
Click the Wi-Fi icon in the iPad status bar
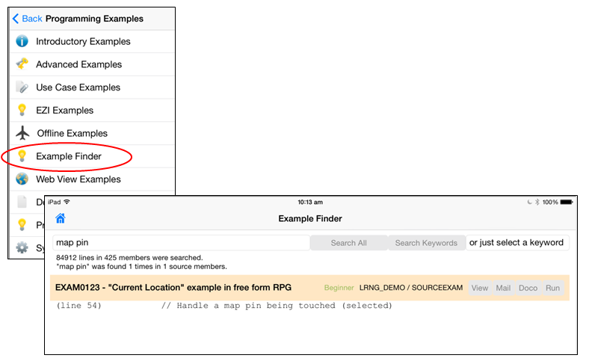[67, 202]
